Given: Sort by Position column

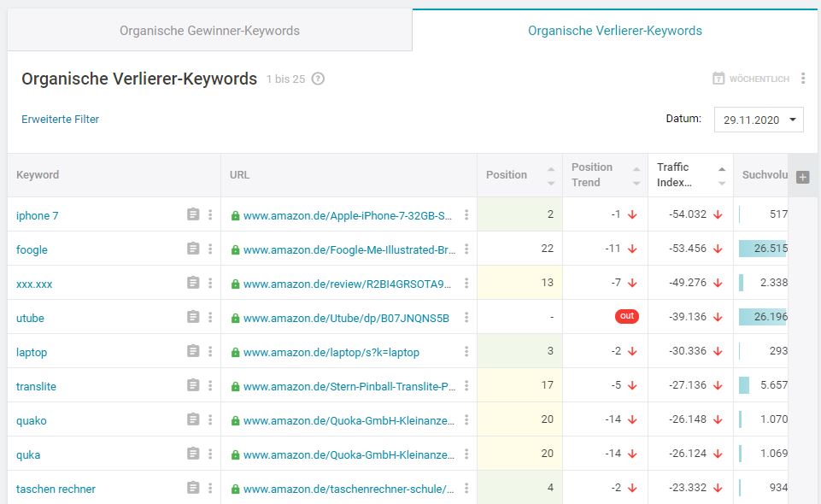Looking at the screenshot, I should (551, 176).
